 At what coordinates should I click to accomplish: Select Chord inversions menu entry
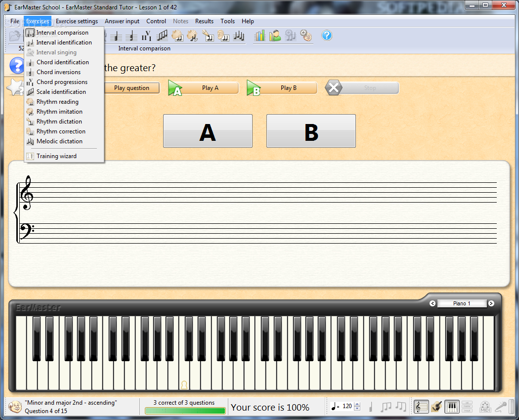tap(64, 72)
